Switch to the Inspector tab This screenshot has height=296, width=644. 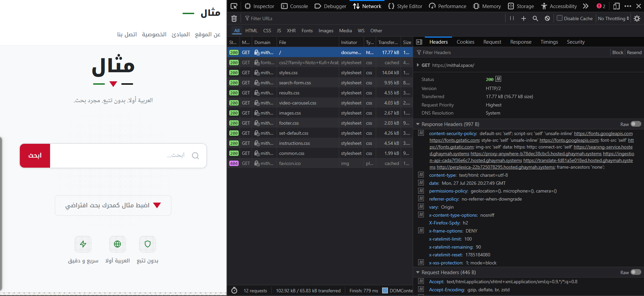[x=259, y=6]
